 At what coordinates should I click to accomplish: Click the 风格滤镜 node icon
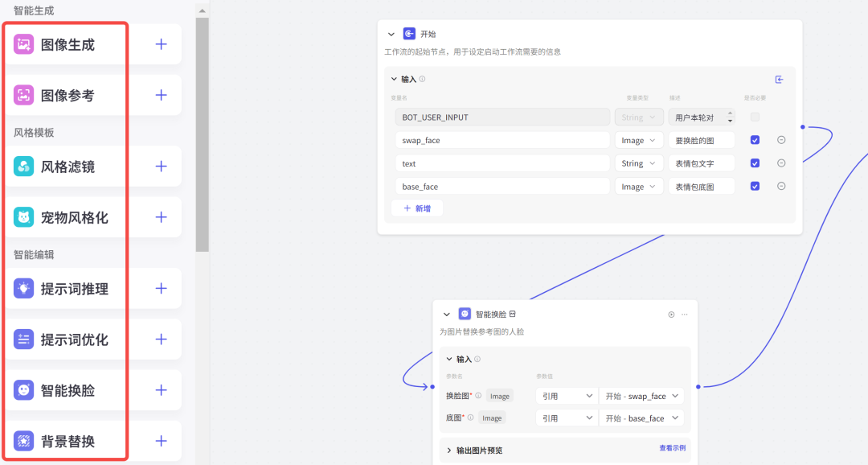point(23,167)
